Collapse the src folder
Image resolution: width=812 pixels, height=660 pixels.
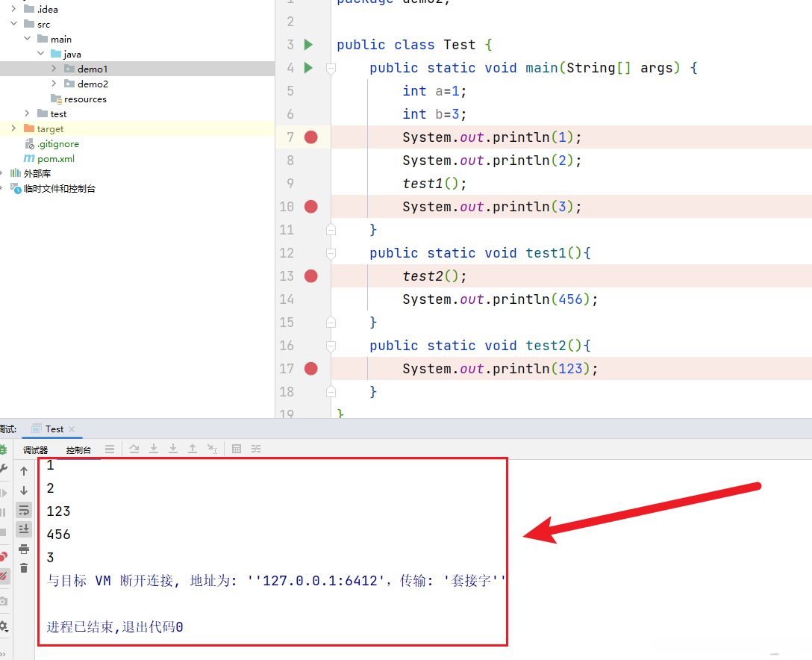click(14, 24)
